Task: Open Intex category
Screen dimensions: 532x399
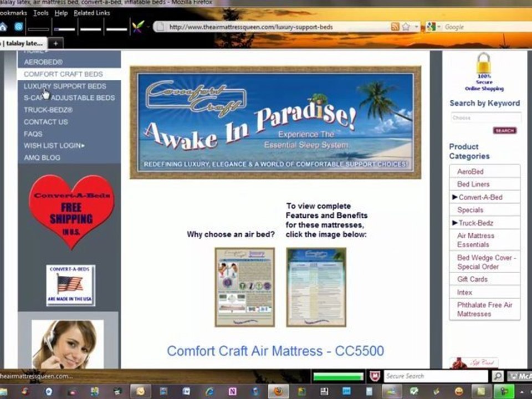Action: 464,292
